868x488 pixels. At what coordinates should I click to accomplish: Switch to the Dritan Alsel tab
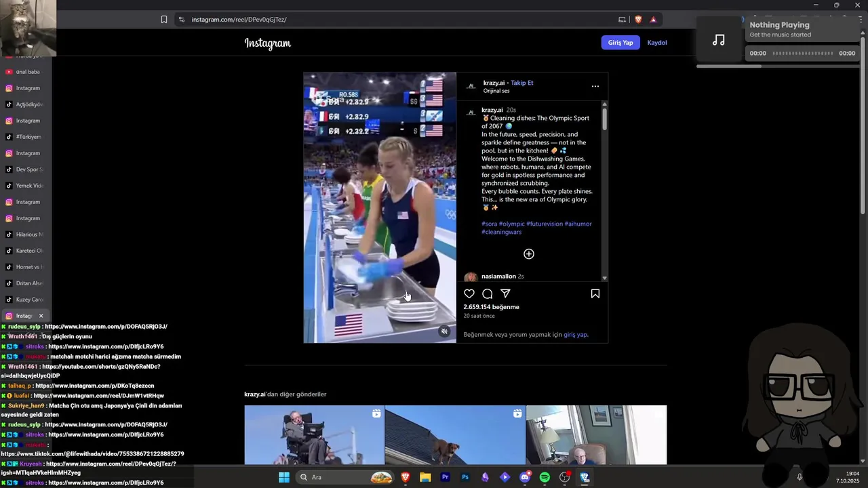point(24,283)
